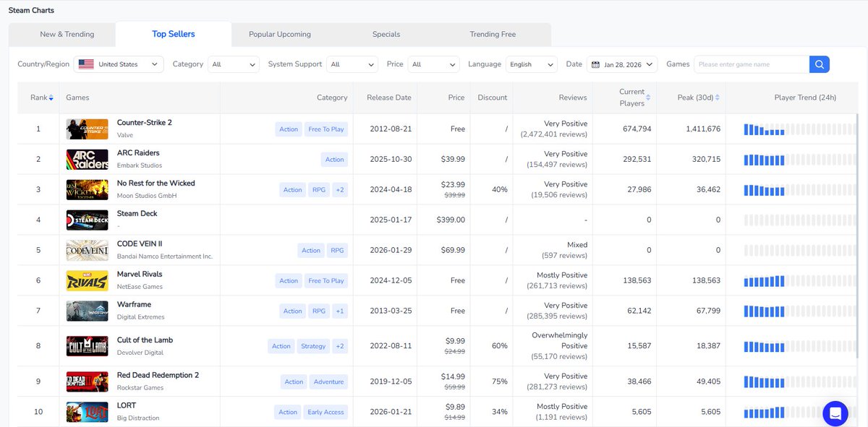Click the +2 tag for No Rest for the Wicked
Viewport: 868px width, 427px height.
[340, 190]
